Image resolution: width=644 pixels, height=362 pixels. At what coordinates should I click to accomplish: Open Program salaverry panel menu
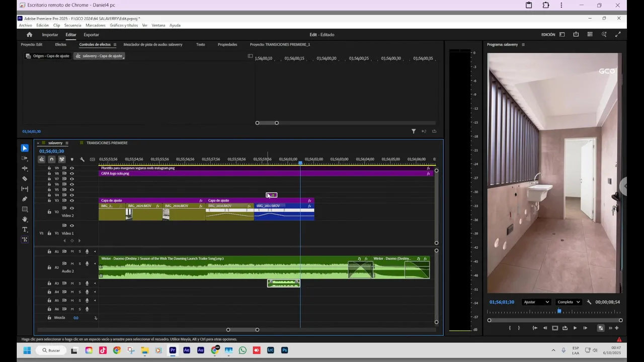point(523,44)
